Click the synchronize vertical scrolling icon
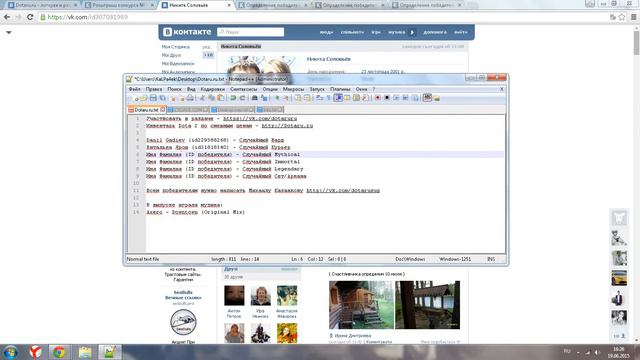The height and width of the screenshot is (360, 640). coord(298,98)
